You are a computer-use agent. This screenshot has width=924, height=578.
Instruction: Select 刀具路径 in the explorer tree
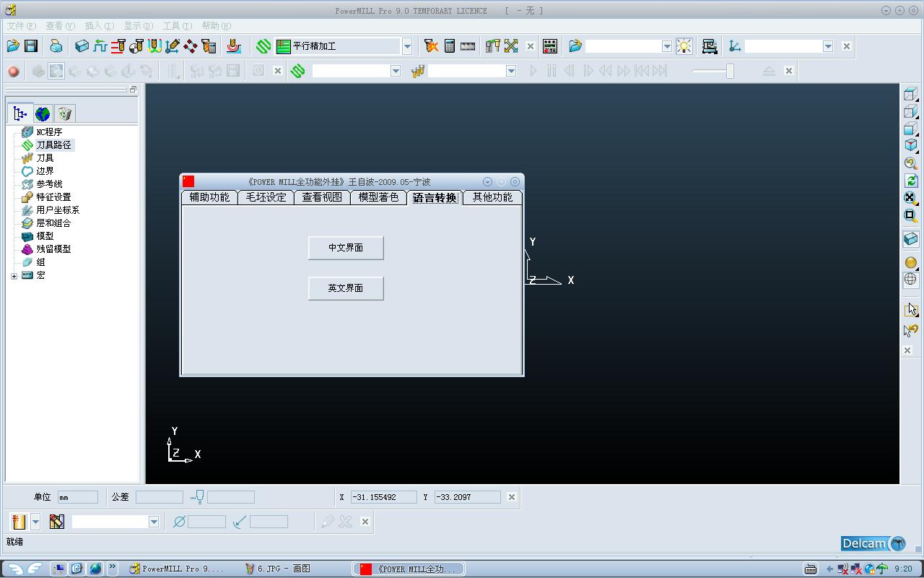pos(54,145)
